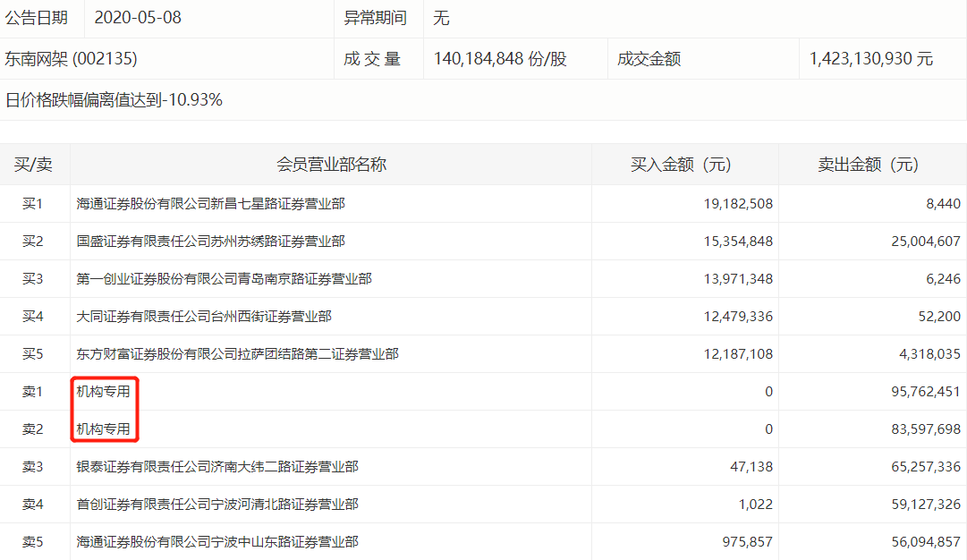The width and height of the screenshot is (967, 560).
Task: Open 银泰证券济南大纬二路证券营业部 entry
Action: point(217,467)
